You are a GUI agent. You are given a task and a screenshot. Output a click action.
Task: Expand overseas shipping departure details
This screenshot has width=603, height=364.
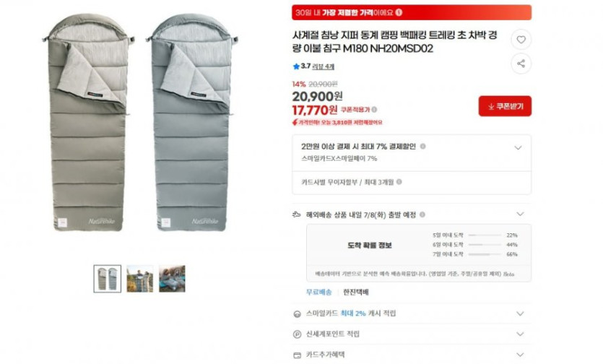[520, 214]
